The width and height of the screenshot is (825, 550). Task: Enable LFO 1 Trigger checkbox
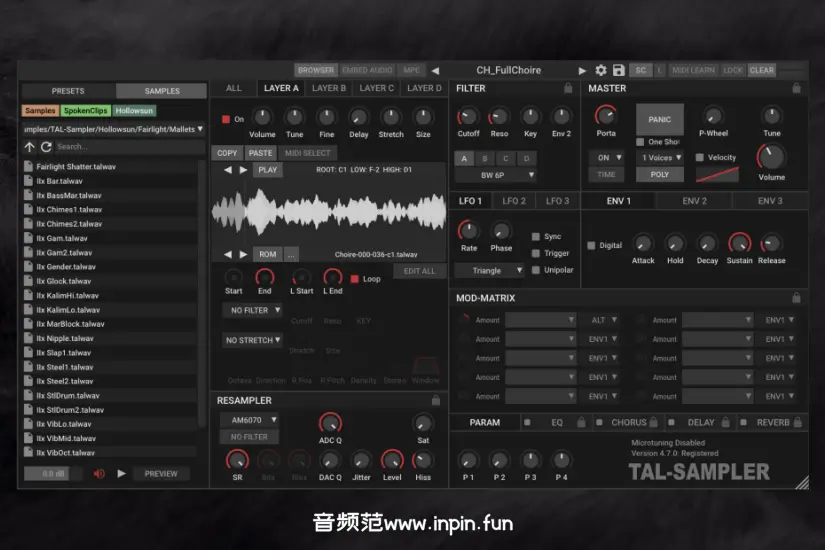click(536, 253)
